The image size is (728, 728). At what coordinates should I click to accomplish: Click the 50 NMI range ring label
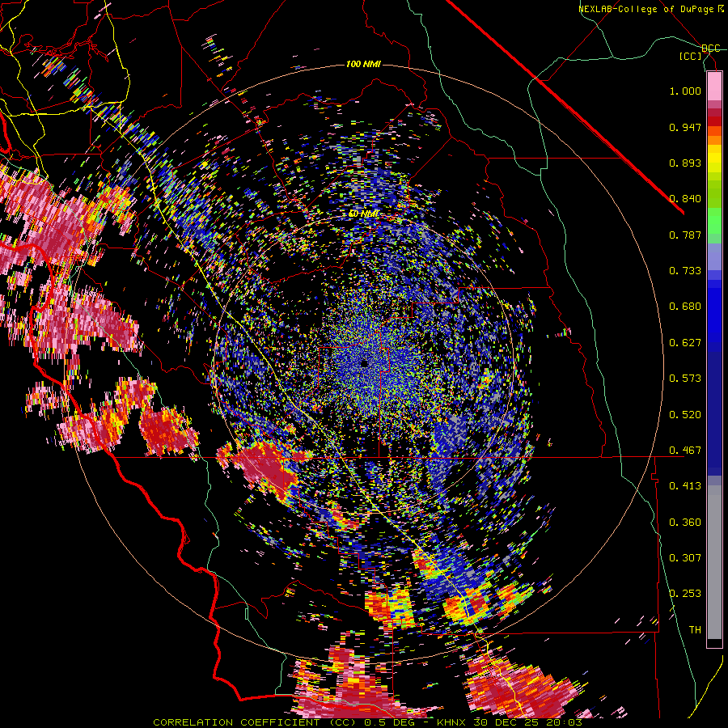[x=363, y=214]
